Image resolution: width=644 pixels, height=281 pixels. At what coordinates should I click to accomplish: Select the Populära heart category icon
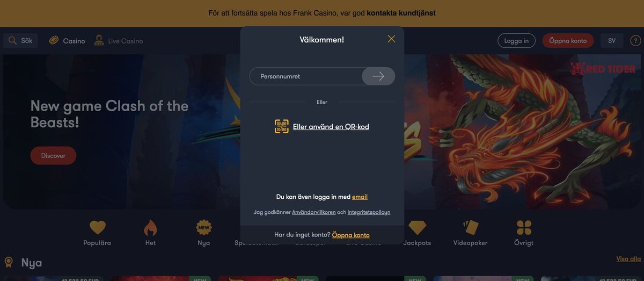(x=97, y=228)
